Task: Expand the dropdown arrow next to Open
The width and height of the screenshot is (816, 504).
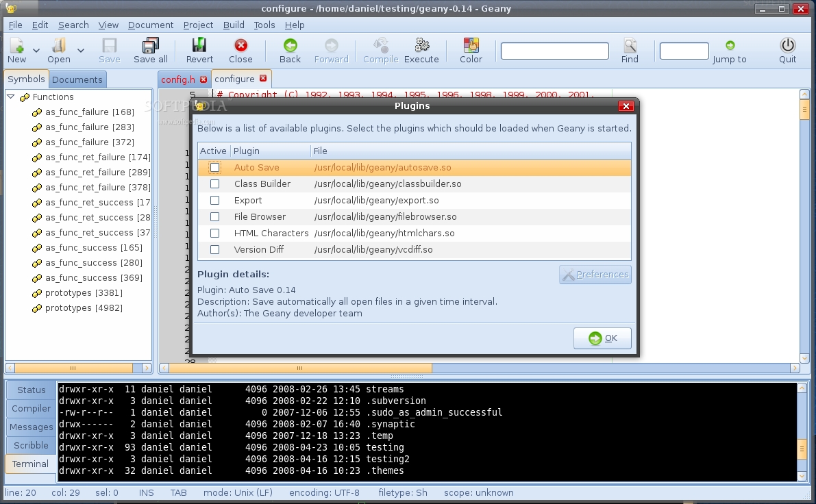Action: click(x=81, y=51)
